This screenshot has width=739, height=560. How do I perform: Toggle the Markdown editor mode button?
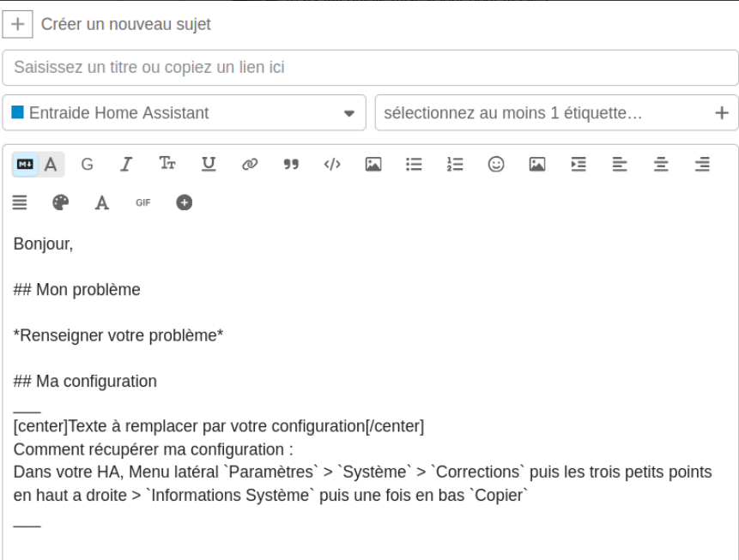point(26,165)
